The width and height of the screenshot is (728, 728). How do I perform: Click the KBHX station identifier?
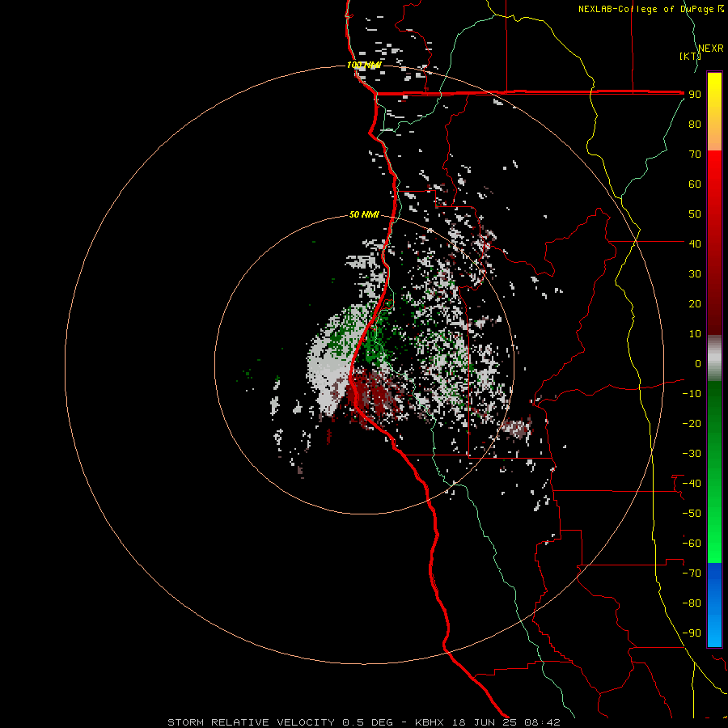coord(430,722)
